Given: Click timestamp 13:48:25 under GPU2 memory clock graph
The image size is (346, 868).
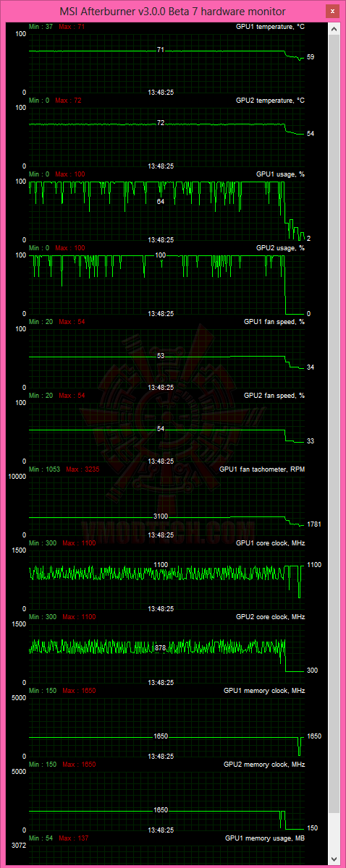Looking at the screenshot, I should (161, 830).
